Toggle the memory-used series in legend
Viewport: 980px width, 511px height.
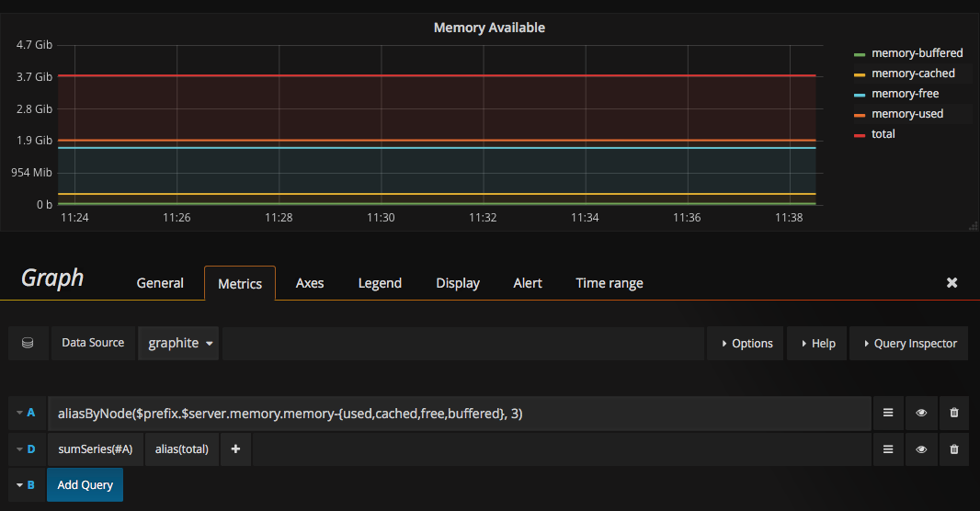(x=906, y=114)
